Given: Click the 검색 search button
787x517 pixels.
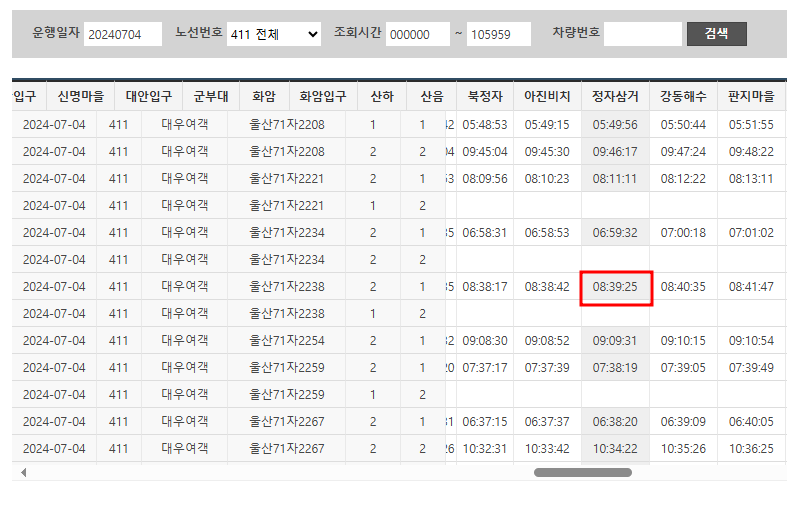Looking at the screenshot, I should click(716, 33).
